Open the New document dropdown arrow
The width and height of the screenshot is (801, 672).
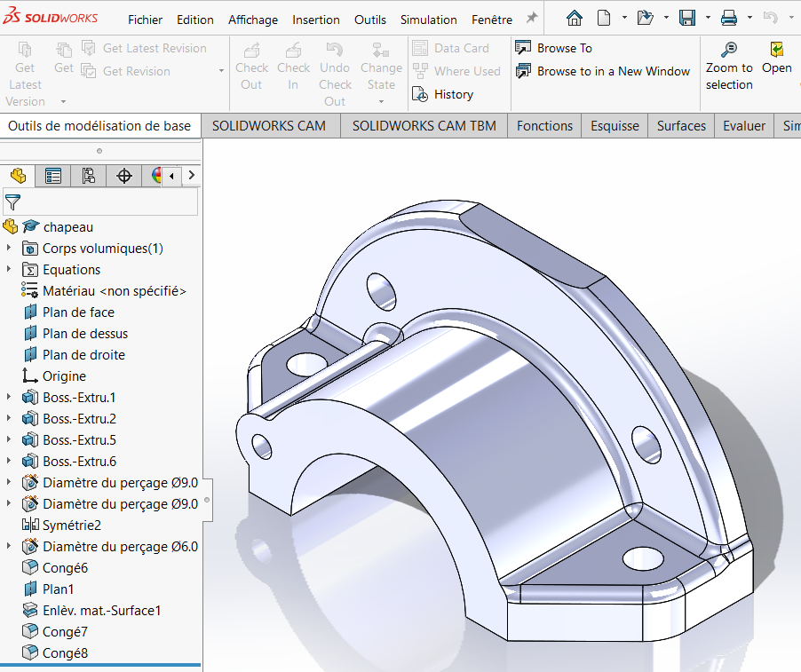624,18
